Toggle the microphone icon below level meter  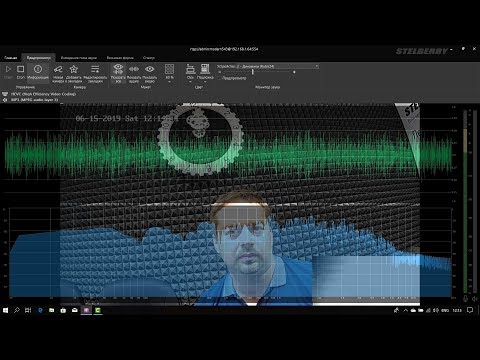pyautogui.click(x=466, y=298)
